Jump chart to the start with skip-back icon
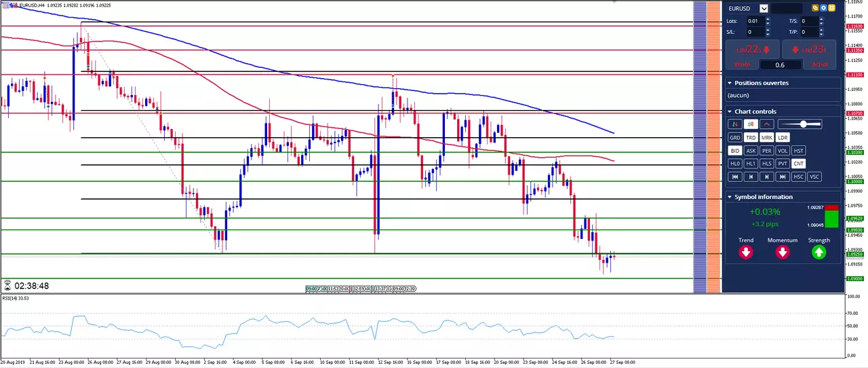 (x=734, y=177)
